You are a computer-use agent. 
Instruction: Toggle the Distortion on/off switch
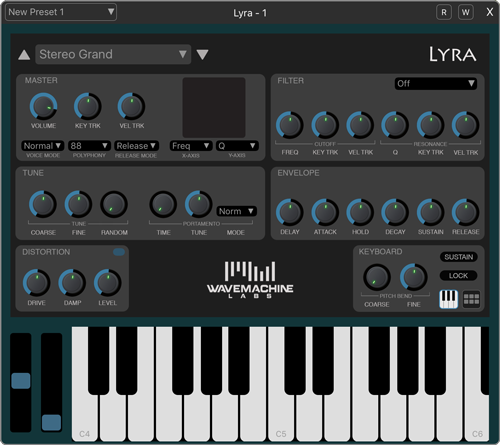point(119,252)
